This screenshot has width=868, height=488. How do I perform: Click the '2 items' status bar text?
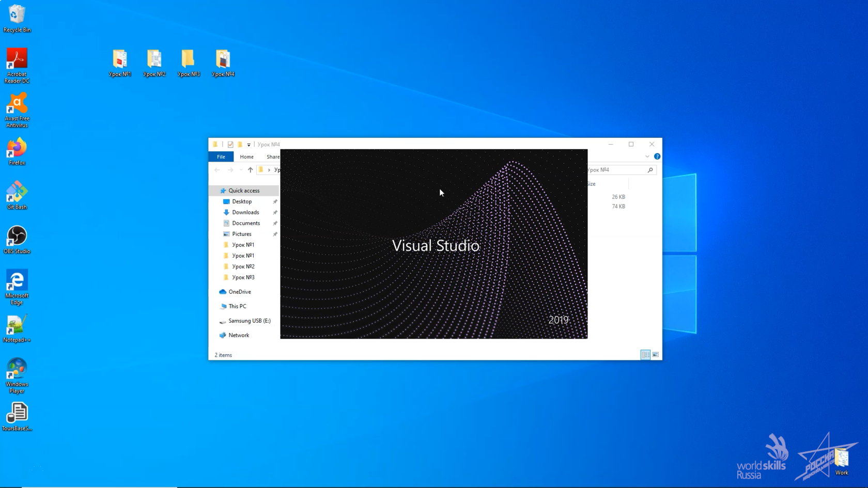(x=223, y=355)
